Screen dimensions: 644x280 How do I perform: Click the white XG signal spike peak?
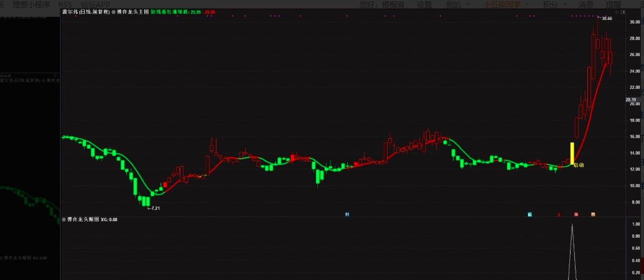(x=572, y=225)
